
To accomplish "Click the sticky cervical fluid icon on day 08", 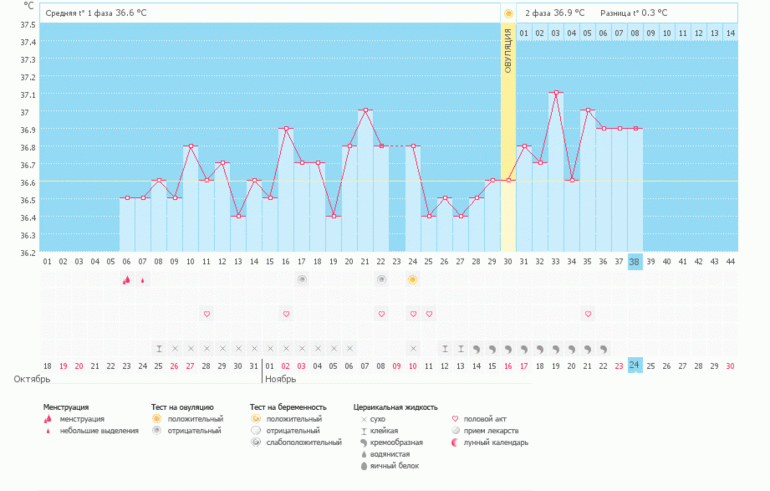I will pyautogui.click(x=158, y=348).
